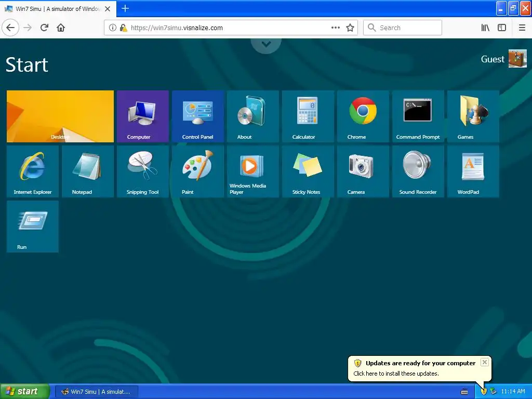Launch the Calculator tile
532x399 pixels.
308,116
